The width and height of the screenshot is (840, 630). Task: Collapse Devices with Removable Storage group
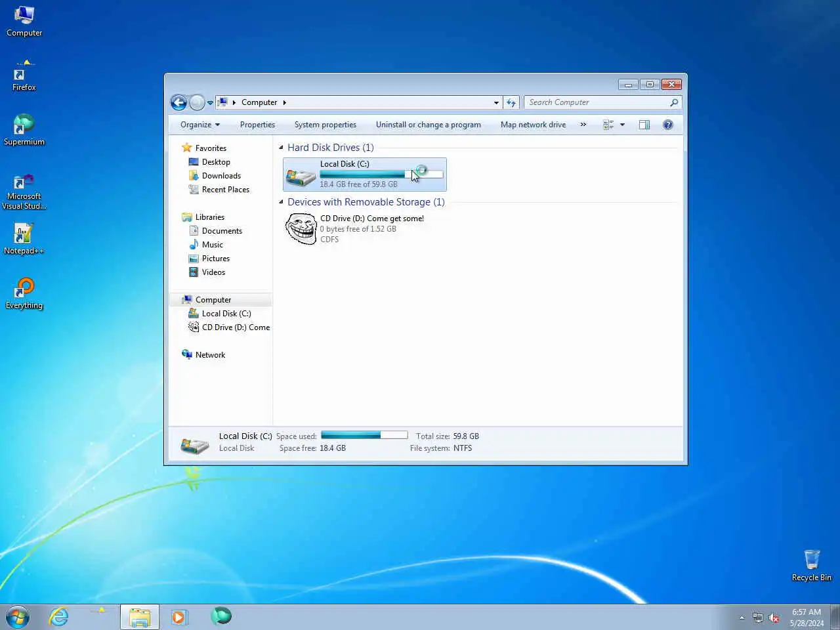tap(281, 202)
